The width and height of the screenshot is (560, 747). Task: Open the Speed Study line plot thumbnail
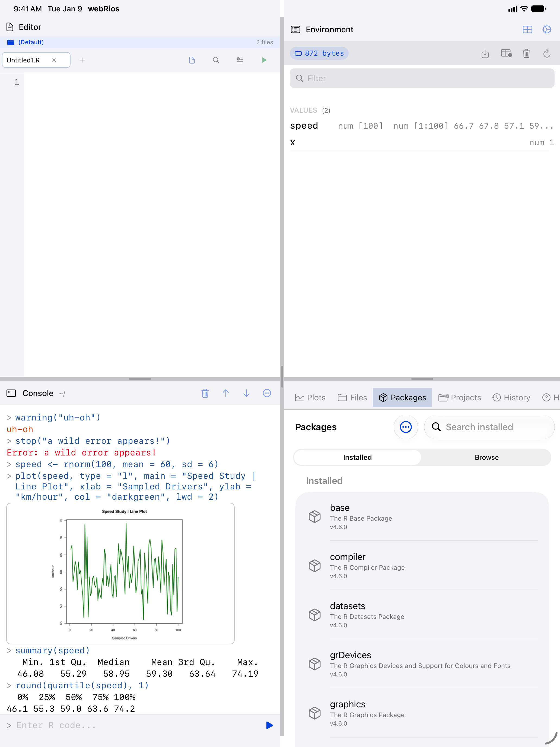click(120, 574)
